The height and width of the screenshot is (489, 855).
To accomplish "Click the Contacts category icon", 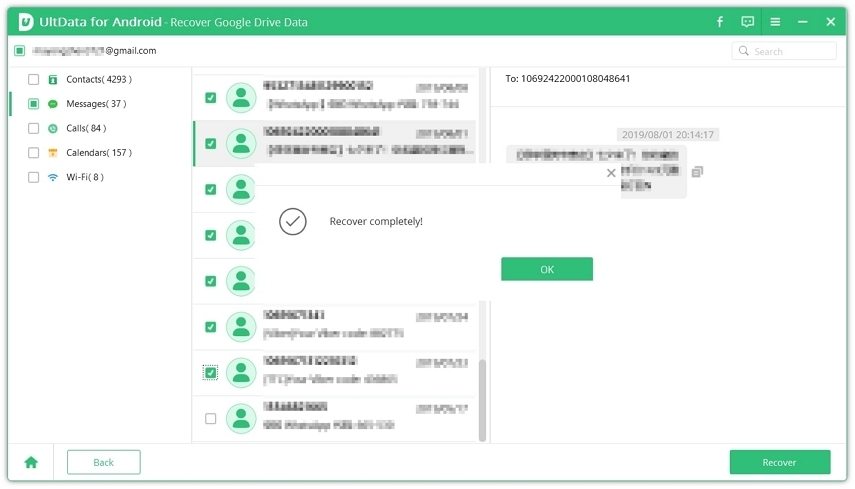I will coord(53,80).
